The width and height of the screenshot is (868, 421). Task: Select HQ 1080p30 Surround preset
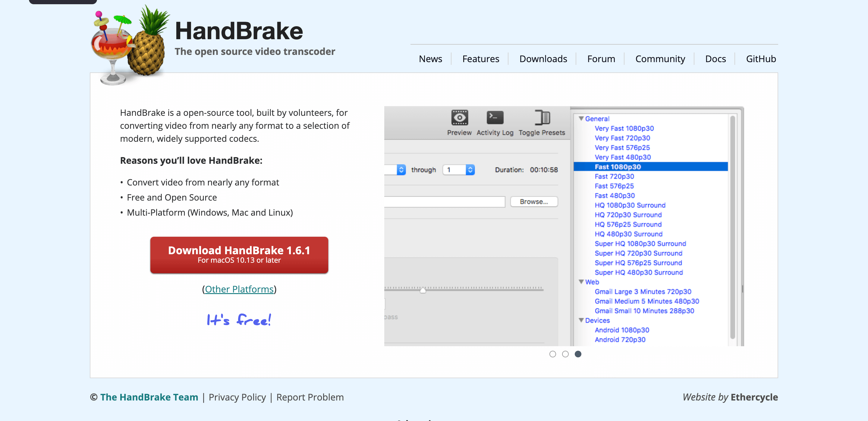(x=630, y=205)
